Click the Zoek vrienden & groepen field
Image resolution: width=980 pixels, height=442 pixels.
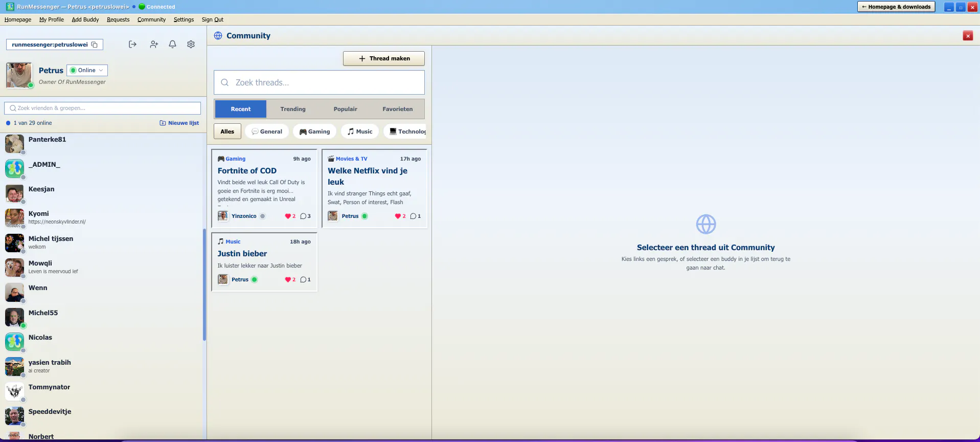point(103,108)
